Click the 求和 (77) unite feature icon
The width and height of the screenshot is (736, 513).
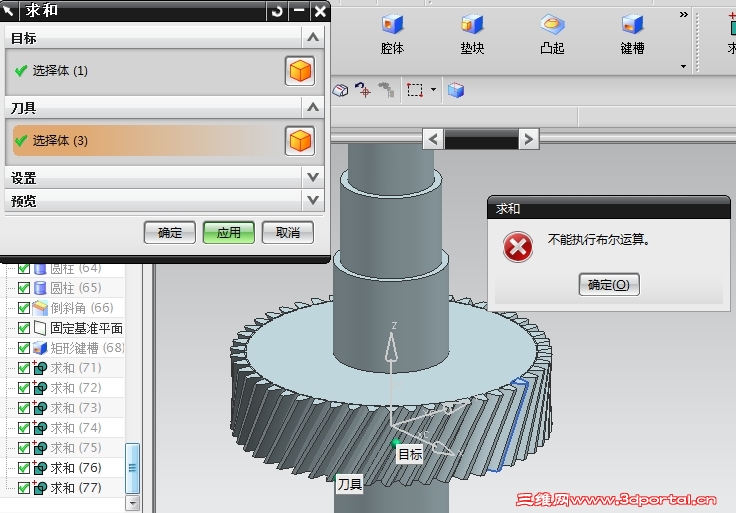click(40, 488)
